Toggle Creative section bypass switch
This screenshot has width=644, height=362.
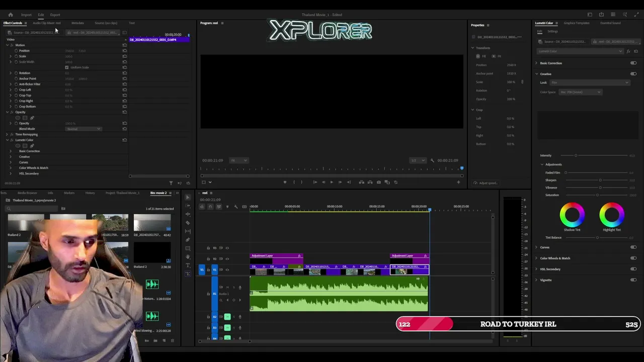633,74
